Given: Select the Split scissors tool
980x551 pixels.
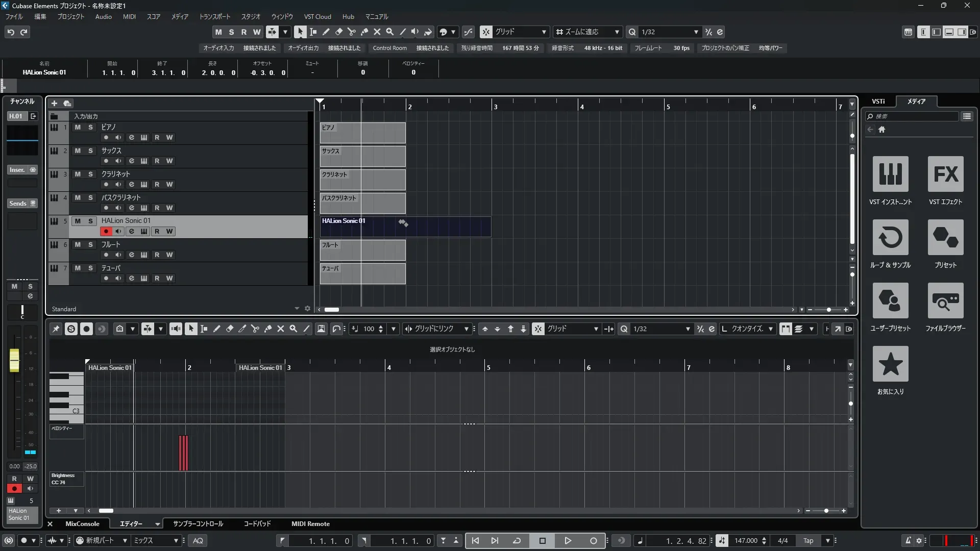Looking at the screenshot, I should click(x=351, y=32).
